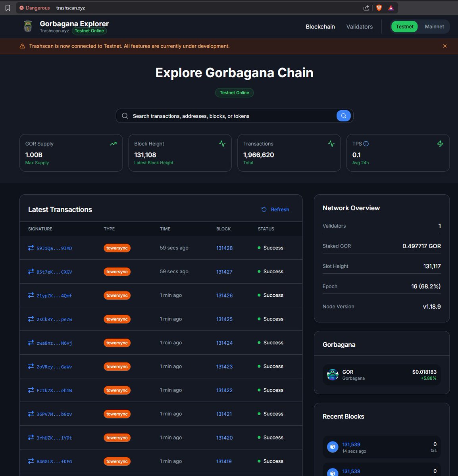458x476 pixels.
Task: Open block 131425 link
Action: coord(225,319)
